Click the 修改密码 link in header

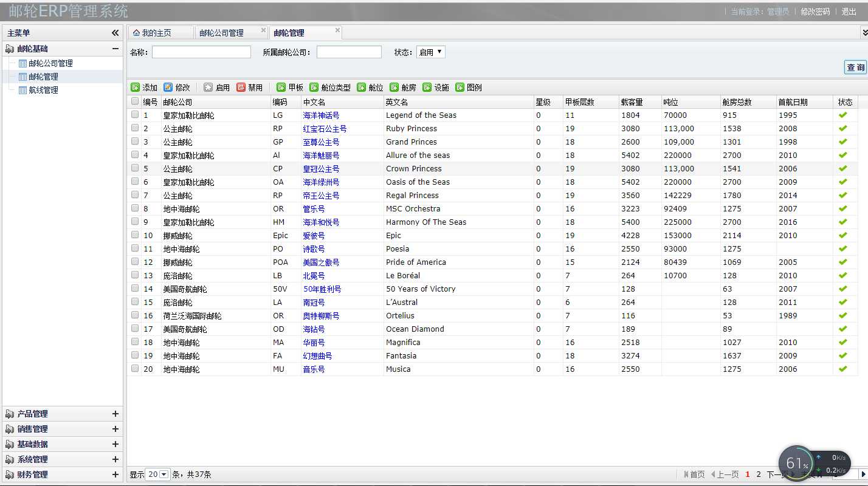[x=815, y=12]
